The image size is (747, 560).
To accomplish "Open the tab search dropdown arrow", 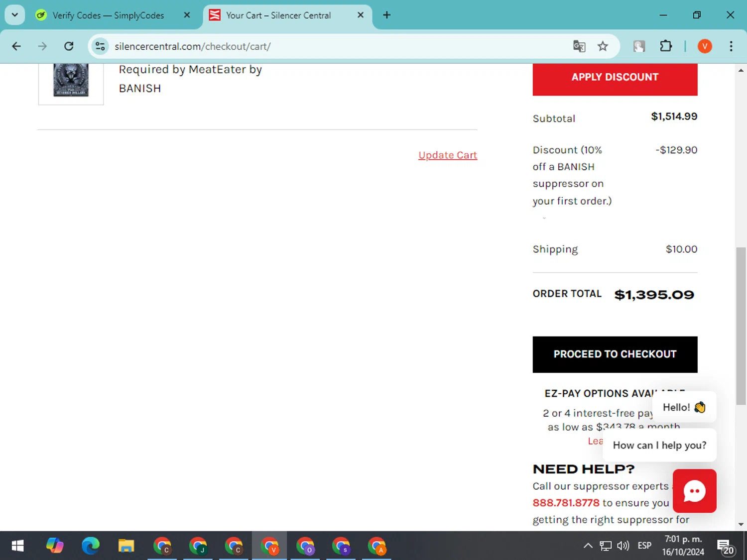I will tap(15, 15).
